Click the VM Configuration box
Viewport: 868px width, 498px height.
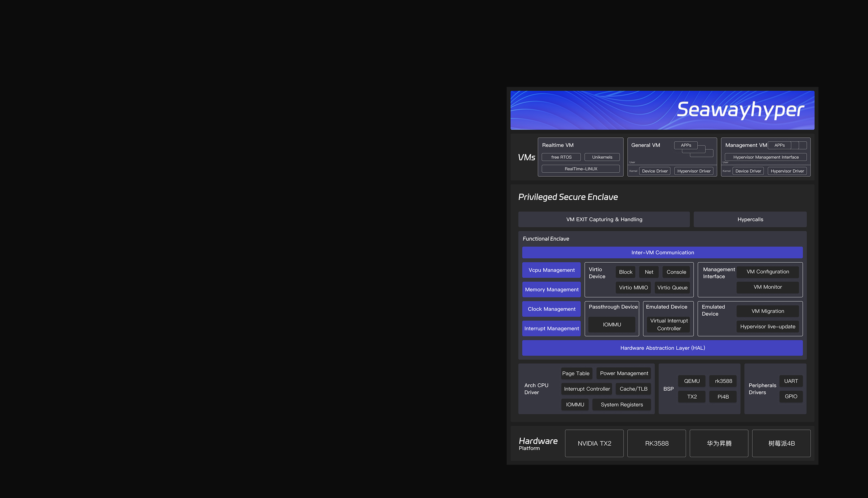click(767, 272)
